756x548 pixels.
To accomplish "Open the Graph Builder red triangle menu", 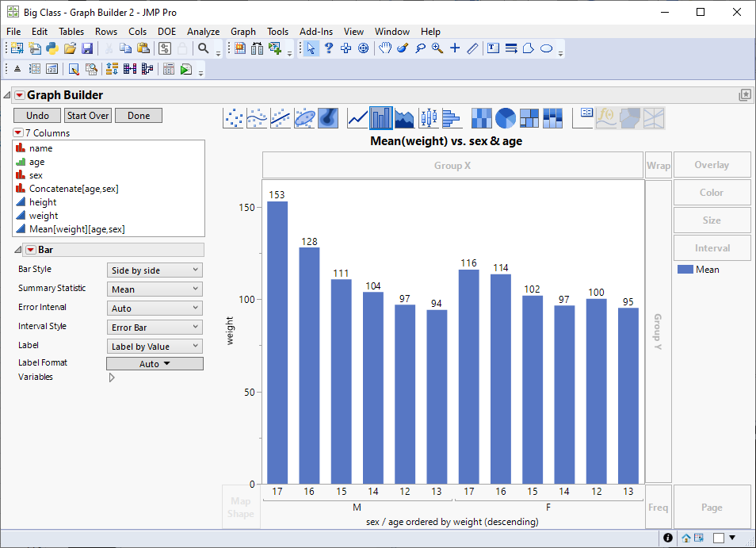I will coord(19,95).
